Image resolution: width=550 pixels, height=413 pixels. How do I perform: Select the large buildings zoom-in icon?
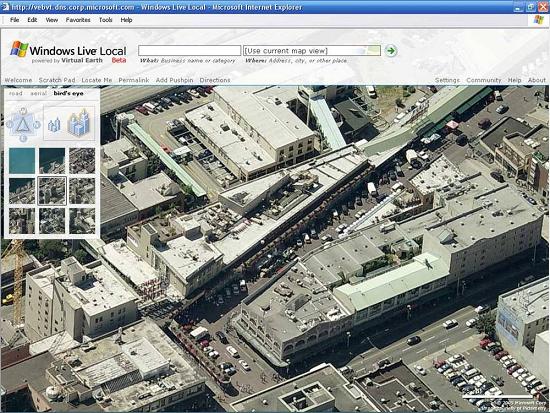(x=79, y=123)
